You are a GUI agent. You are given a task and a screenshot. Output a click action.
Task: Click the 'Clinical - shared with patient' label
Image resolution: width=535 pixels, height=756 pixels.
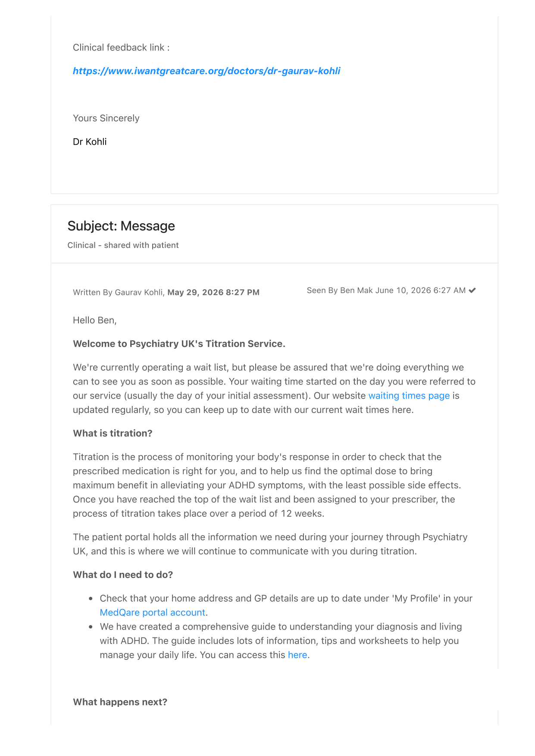pyautogui.click(x=123, y=245)
